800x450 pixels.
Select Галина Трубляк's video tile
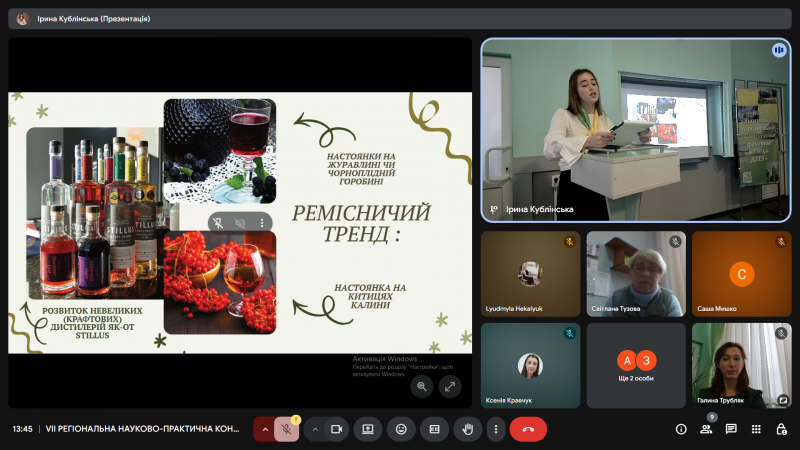[741, 365]
